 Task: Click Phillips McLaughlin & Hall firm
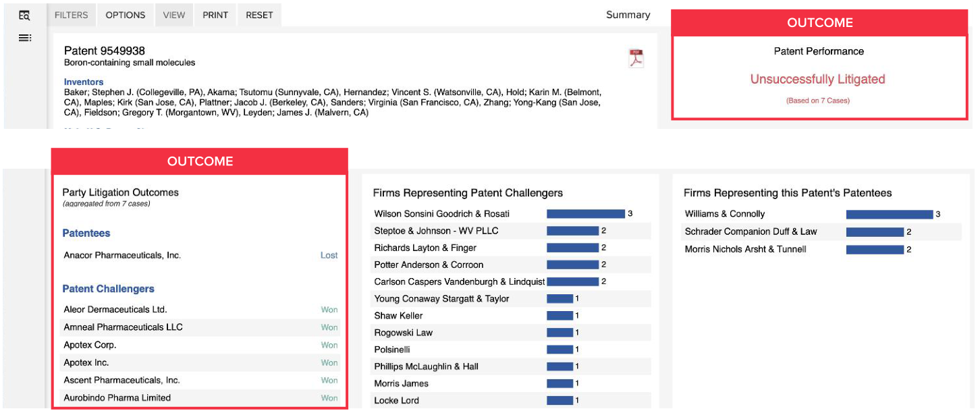click(x=427, y=366)
